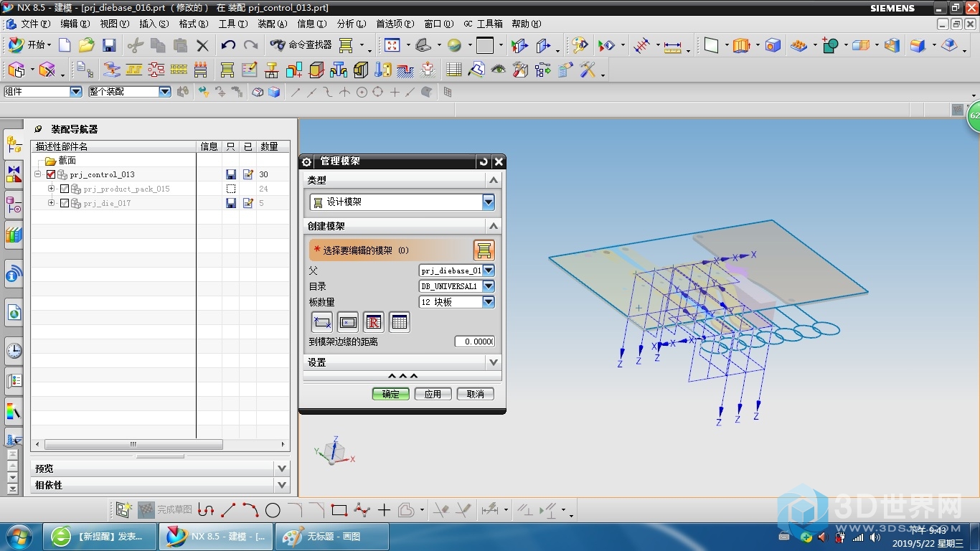Screen dimensions: 980x551
Task: Toggle the prj_die_017 checkbox
Action: click(65, 203)
